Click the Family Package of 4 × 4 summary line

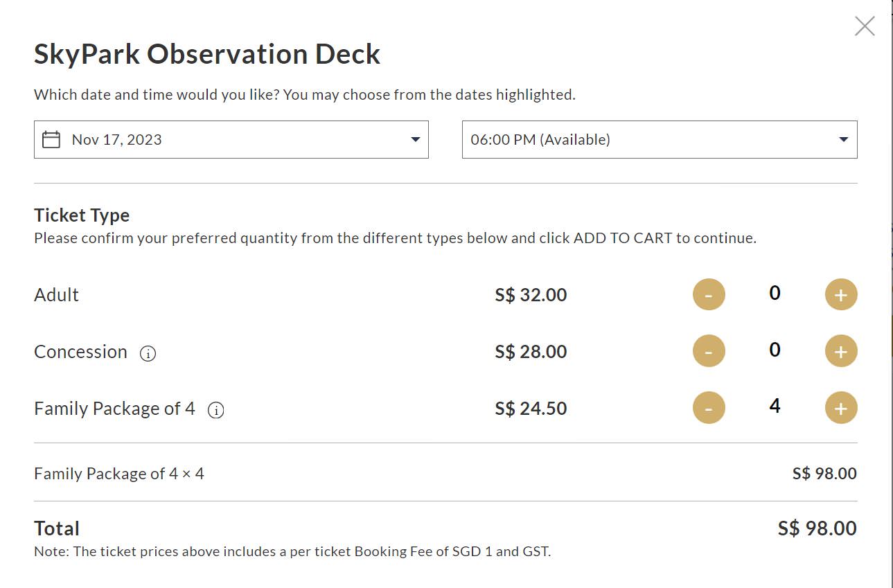[119, 474]
